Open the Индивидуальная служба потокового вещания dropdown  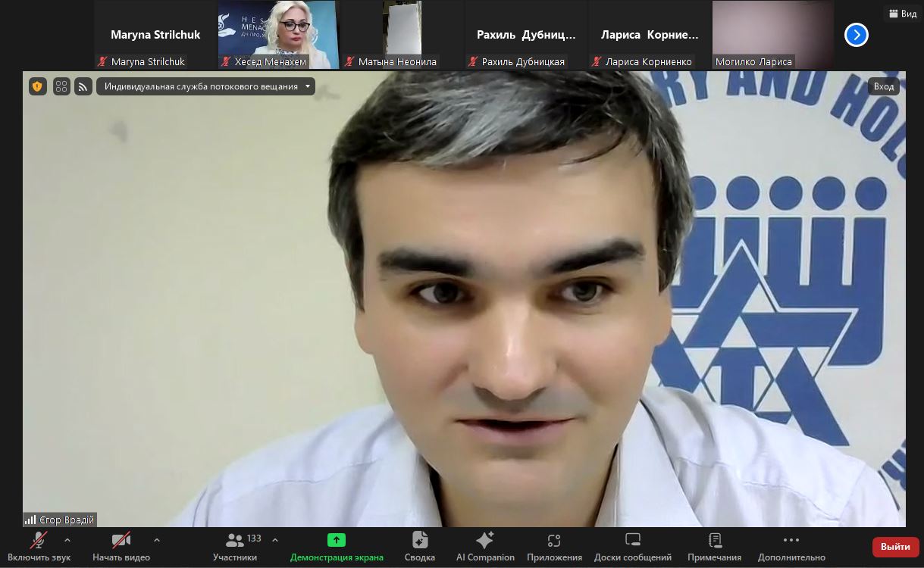(205, 86)
